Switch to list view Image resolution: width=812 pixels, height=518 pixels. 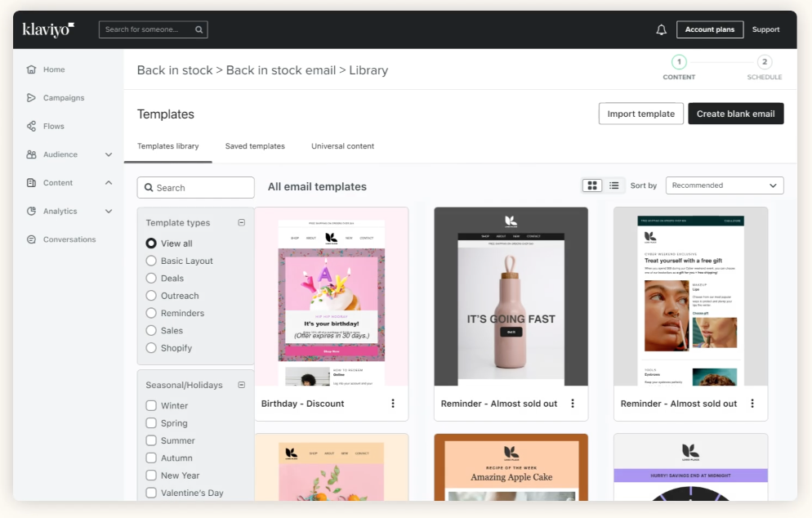[613, 185]
